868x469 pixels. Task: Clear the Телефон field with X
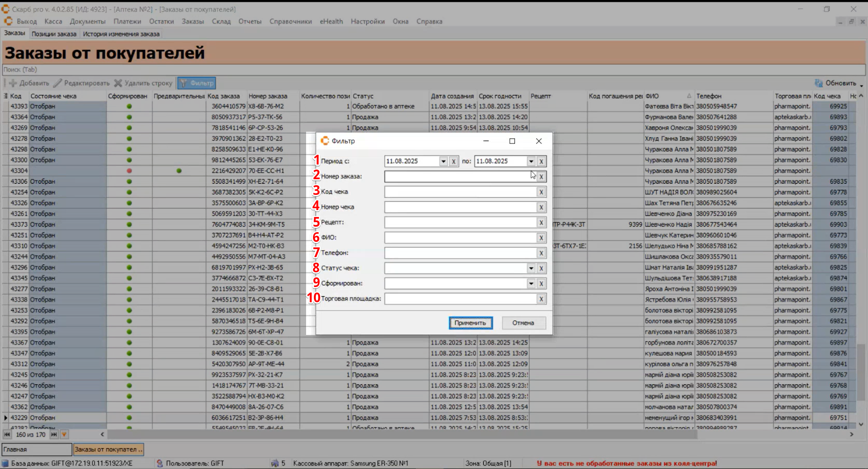click(541, 253)
